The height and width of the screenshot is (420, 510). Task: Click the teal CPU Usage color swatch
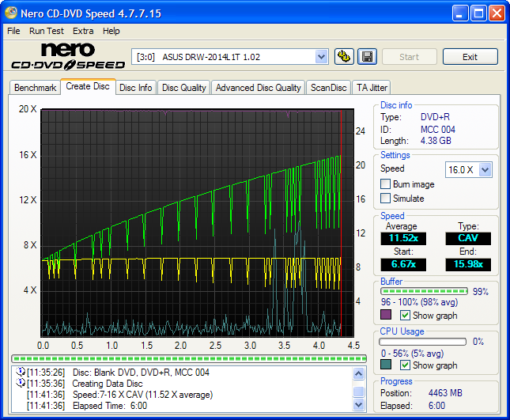386,365
